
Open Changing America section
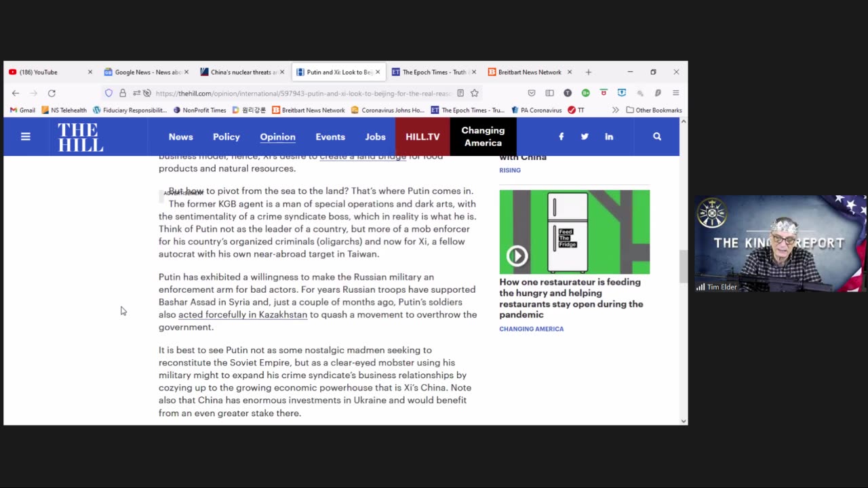pos(483,136)
